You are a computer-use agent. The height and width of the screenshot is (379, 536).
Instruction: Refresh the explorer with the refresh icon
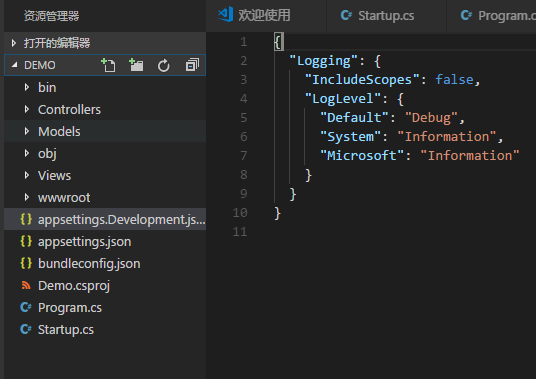[x=163, y=65]
